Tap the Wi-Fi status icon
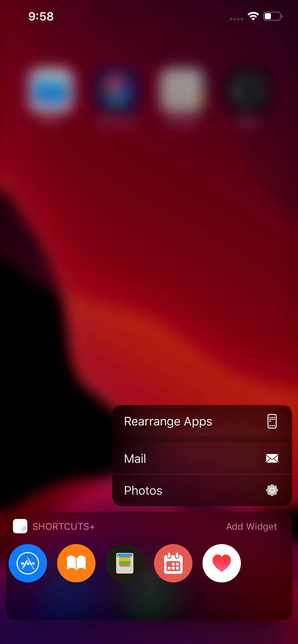Viewport: 298px width, 644px height. (x=253, y=16)
